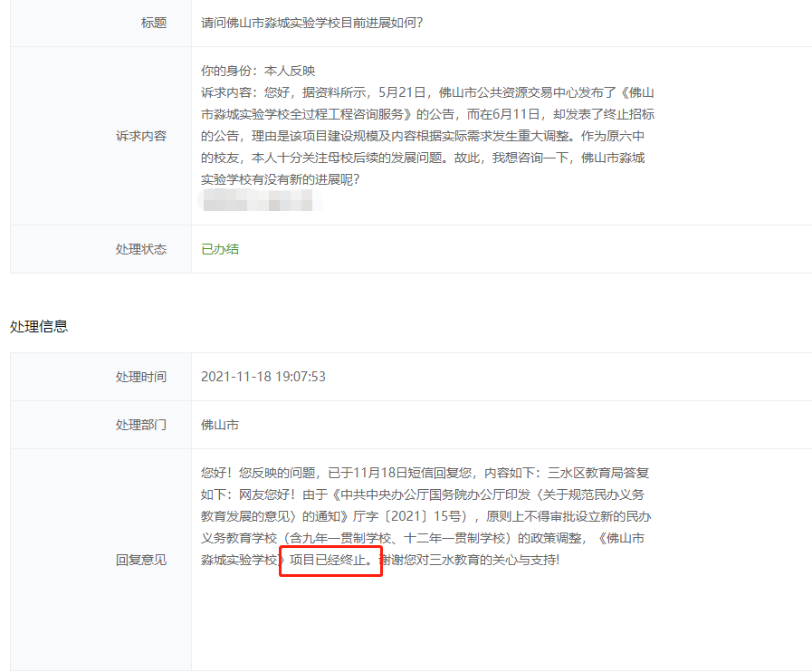Click the text 项目已经终止。
The height and width of the screenshot is (672, 812).
click(331, 560)
